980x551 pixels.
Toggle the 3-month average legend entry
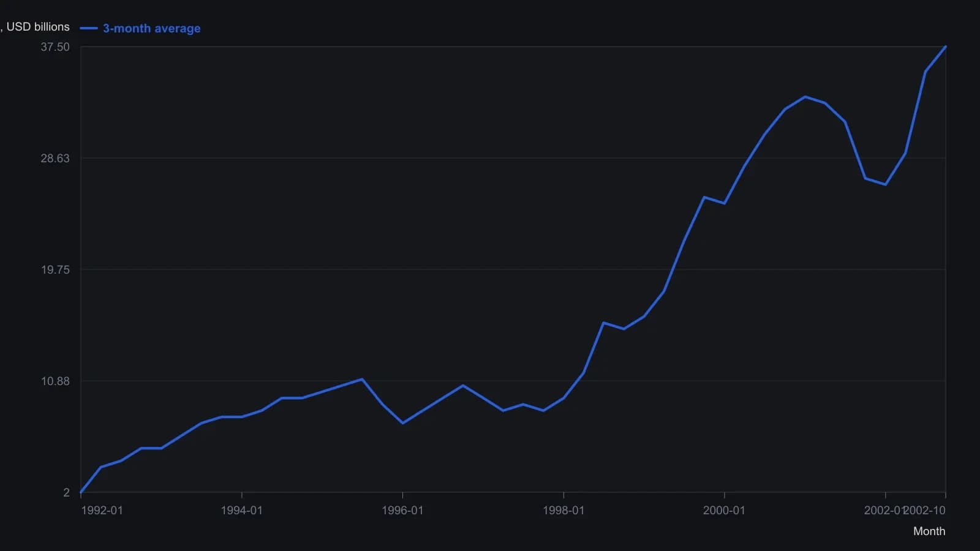point(140,28)
